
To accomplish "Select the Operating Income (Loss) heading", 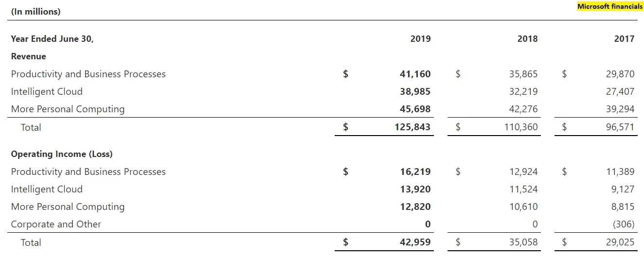I will coord(61,154).
